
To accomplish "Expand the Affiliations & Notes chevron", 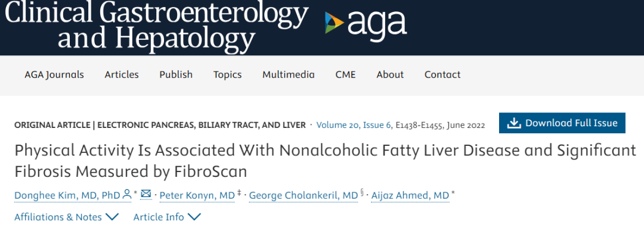I will pos(112,217).
